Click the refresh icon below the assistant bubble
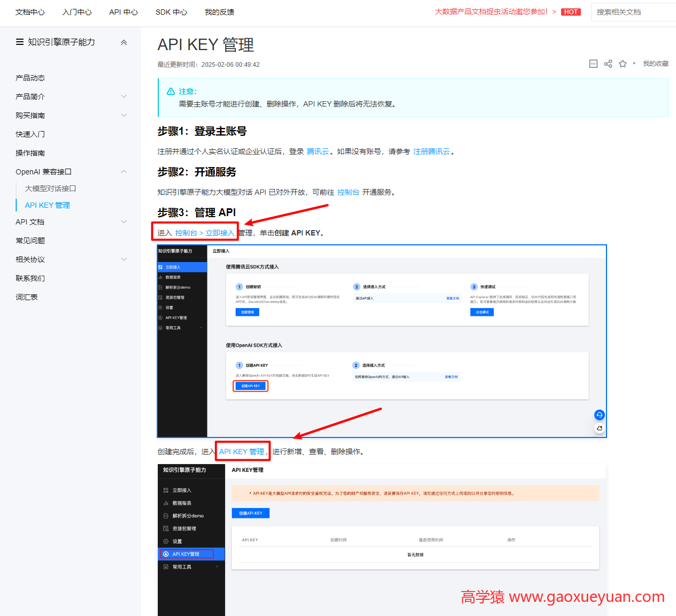Image resolution: width=676 pixels, height=616 pixels. tap(599, 428)
